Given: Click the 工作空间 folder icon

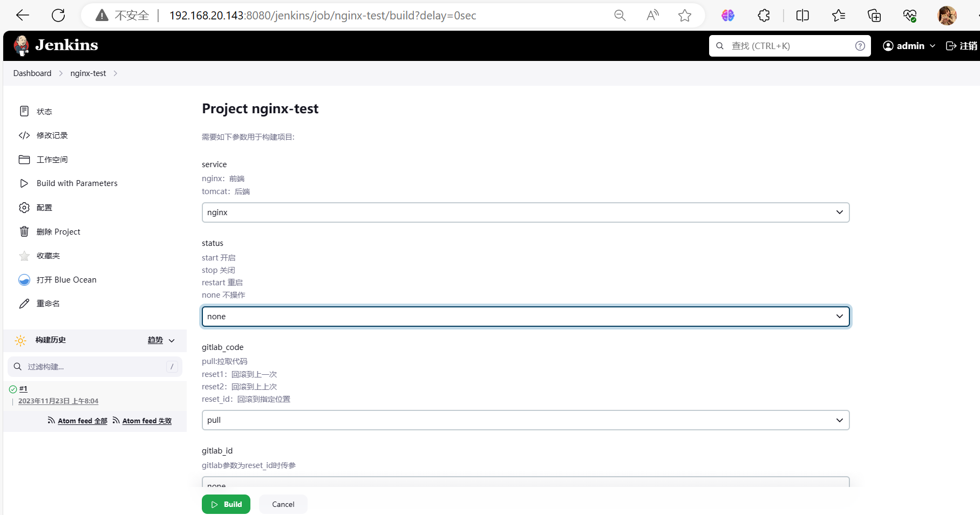Looking at the screenshot, I should tap(24, 160).
